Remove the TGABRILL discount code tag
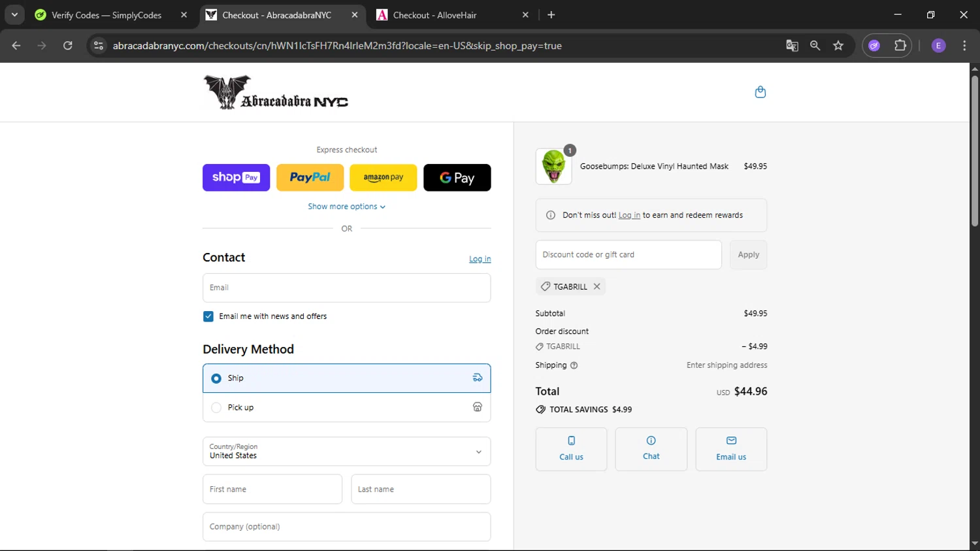980x551 pixels. point(596,286)
